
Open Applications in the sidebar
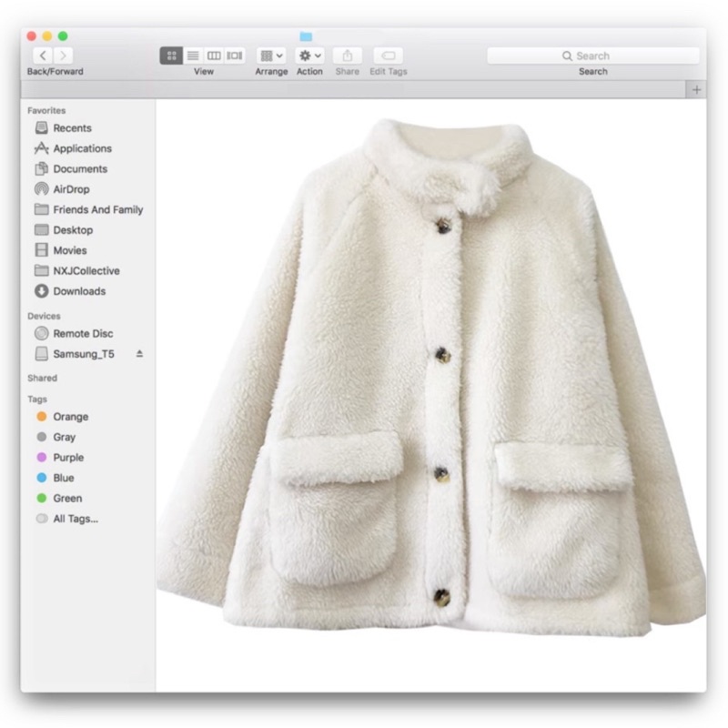point(82,148)
